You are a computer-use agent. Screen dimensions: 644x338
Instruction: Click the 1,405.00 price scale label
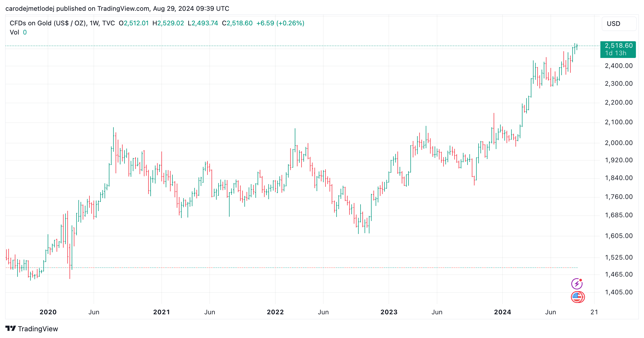tap(619, 292)
